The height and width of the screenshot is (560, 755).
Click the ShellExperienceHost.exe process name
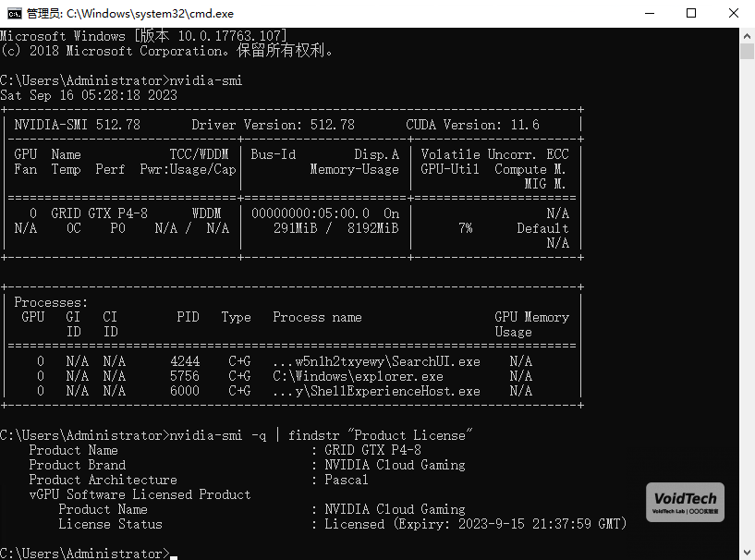376,391
